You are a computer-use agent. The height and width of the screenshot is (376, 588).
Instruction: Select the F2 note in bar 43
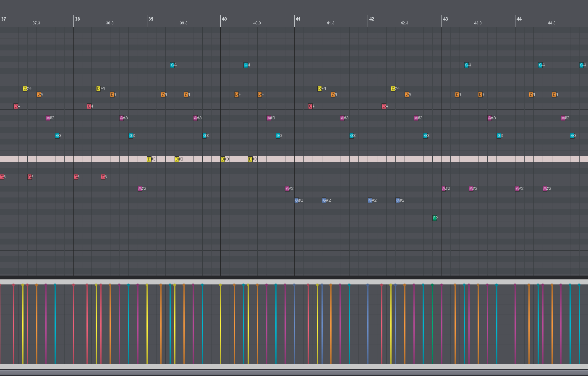click(435, 218)
